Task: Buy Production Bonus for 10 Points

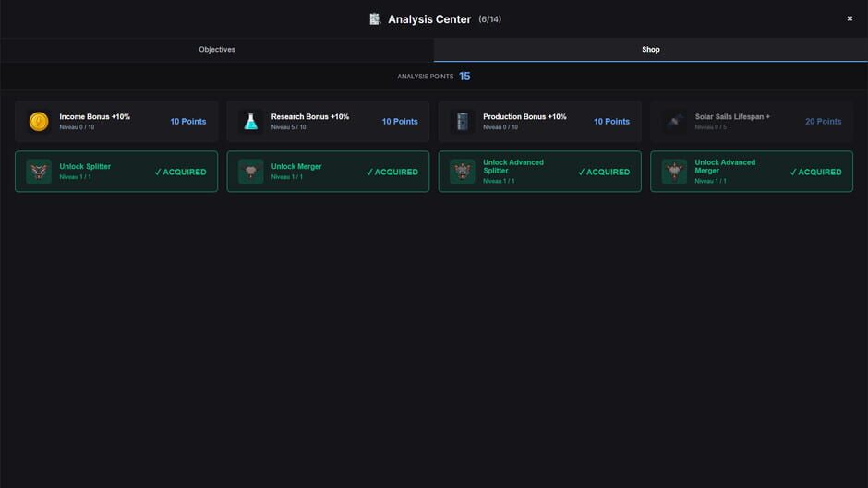Action: click(x=611, y=121)
